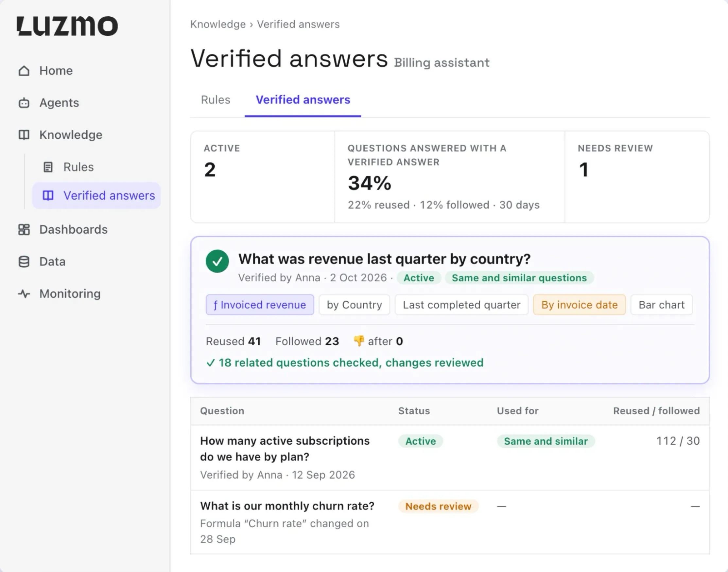
Task: Click the 34% verified answer stat card
Action: 449,177
